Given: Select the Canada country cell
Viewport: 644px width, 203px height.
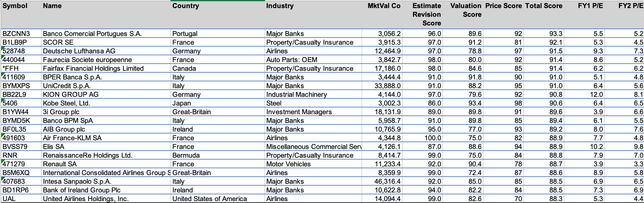Looking at the screenshot, I should point(218,68).
